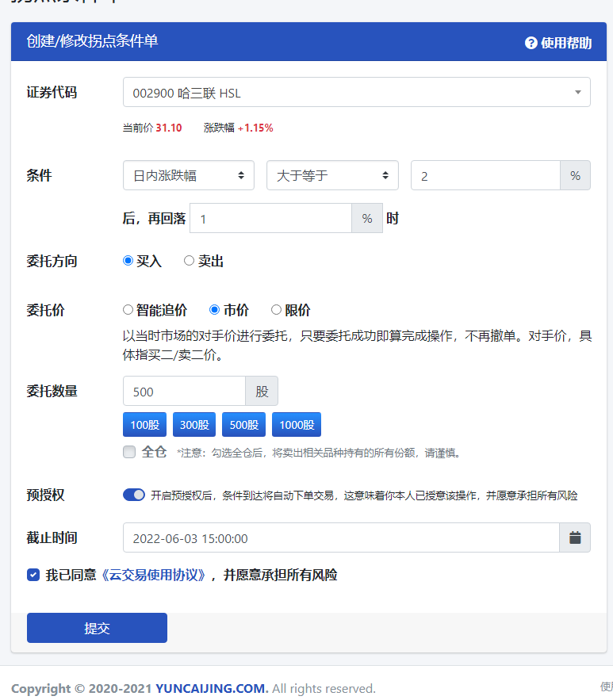Open the 证券代码 stock code dropdown
613x700 pixels.
click(x=356, y=93)
